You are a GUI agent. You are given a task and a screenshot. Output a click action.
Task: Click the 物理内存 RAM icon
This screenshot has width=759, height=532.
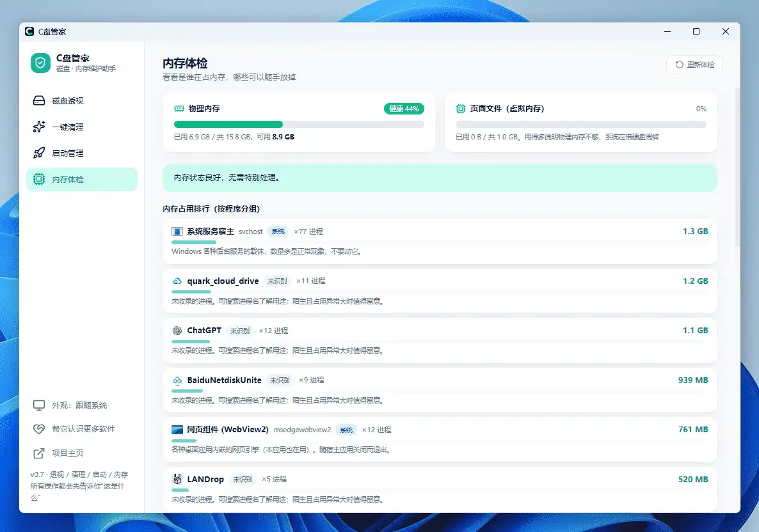pyautogui.click(x=179, y=108)
